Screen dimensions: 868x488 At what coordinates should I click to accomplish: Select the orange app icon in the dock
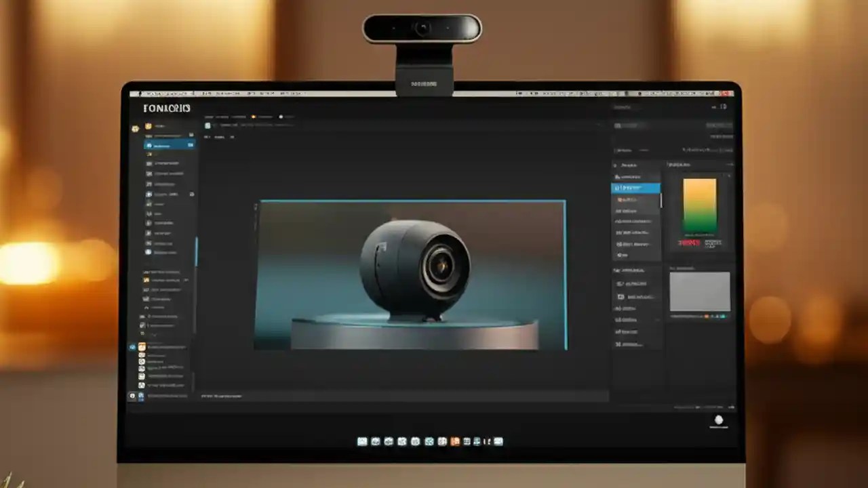455,441
